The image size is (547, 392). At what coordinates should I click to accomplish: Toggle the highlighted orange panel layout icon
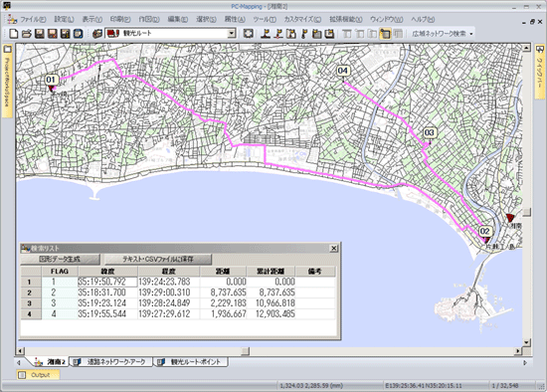[385, 34]
